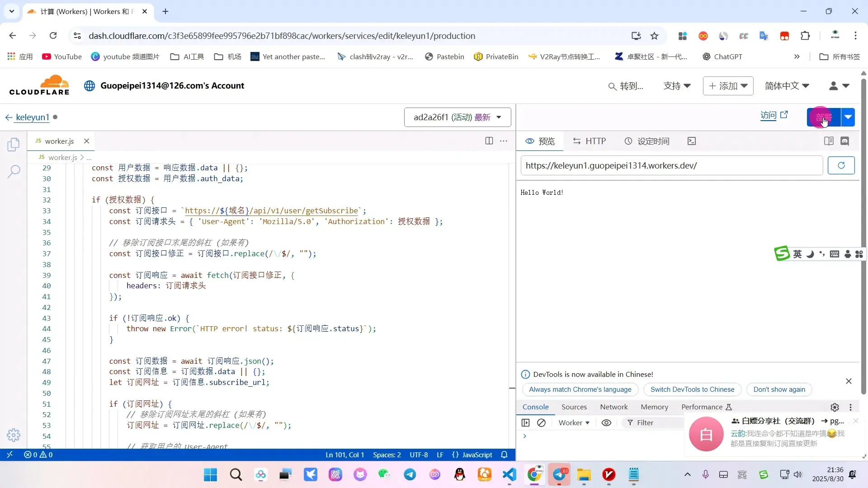Refresh the preview URL

[x=841, y=165]
